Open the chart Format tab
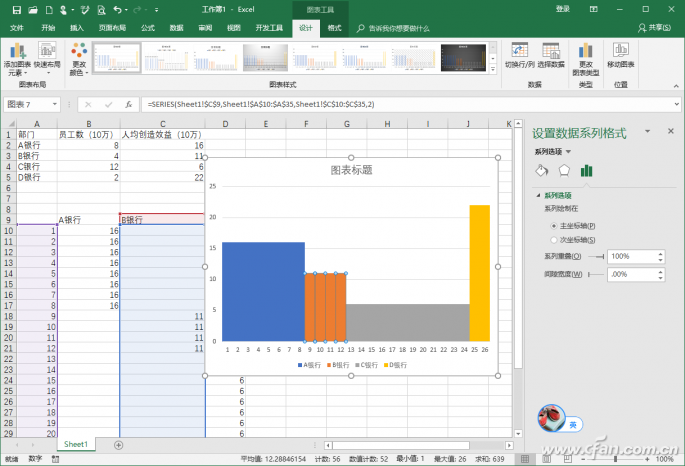This screenshot has height=466, width=685. [x=334, y=28]
